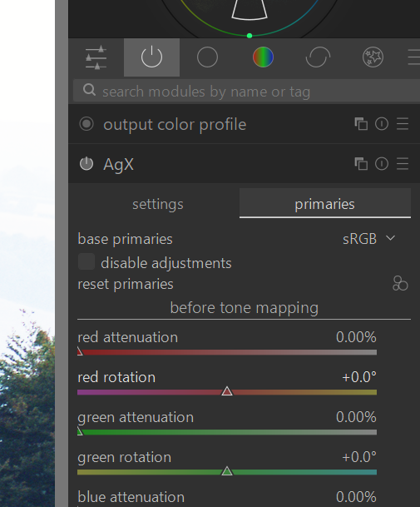420x507 pixels.
Task: Create multiple instance of output color profile
Action: click(x=361, y=124)
